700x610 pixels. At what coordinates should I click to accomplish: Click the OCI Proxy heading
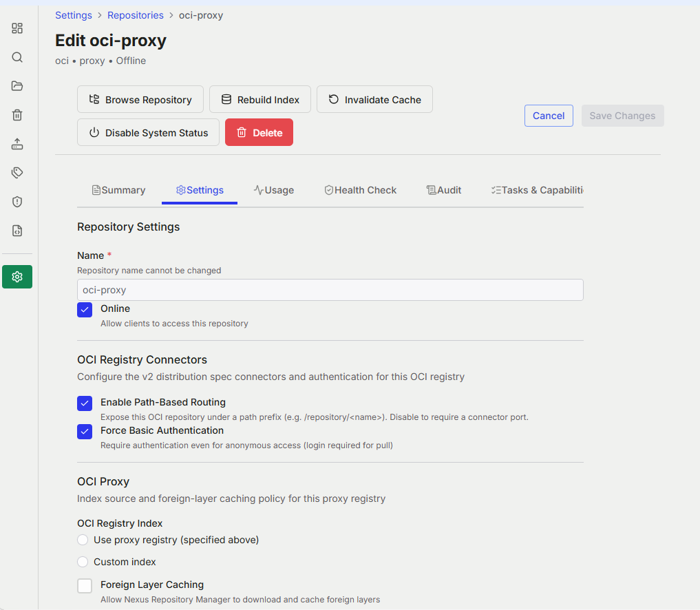(103, 482)
